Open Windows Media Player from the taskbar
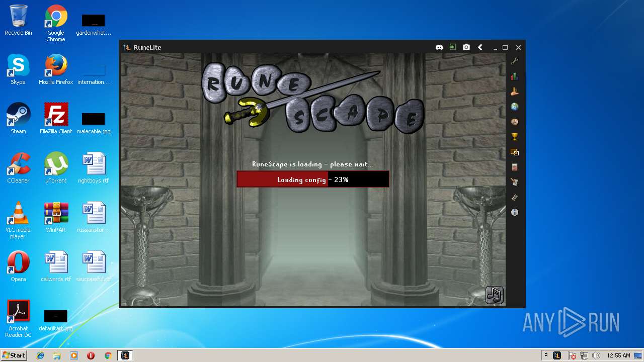 coord(74,355)
